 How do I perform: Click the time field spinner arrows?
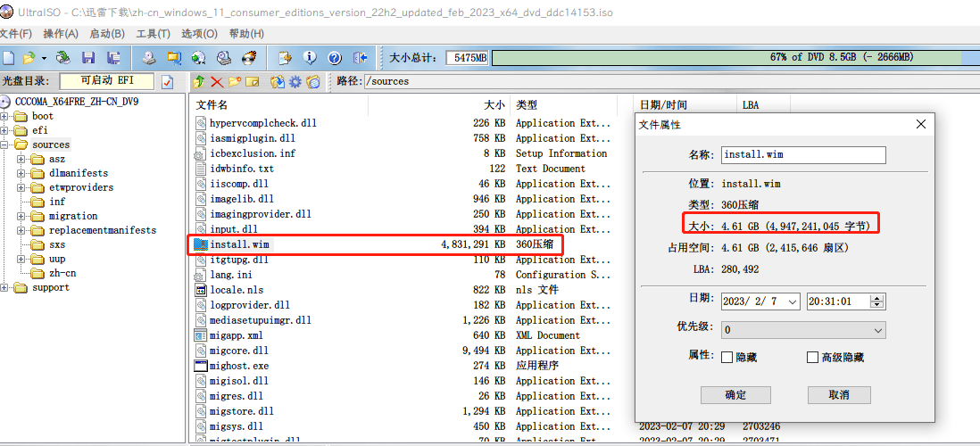click(x=877, y=301)
